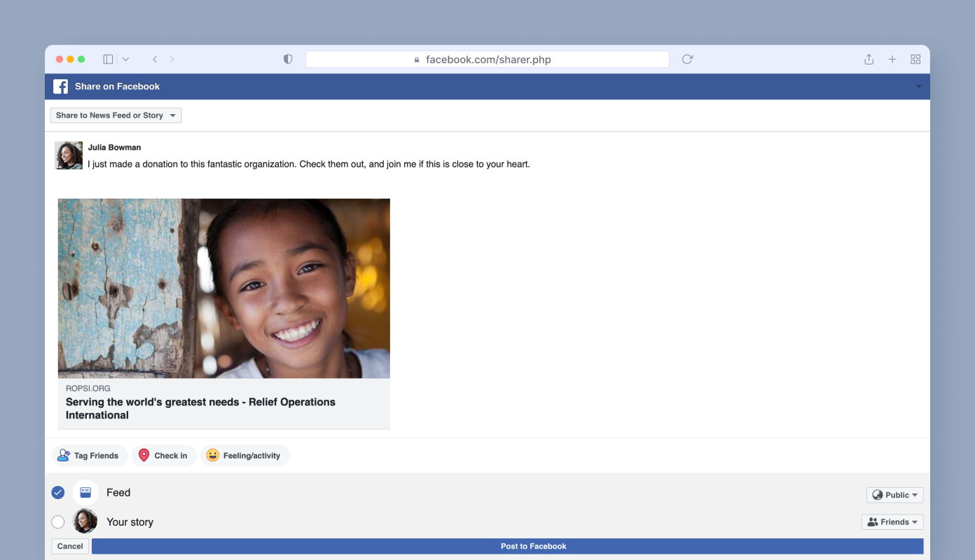The image size is (975, 560).
Task: Click the Safari sidebar toggle icon
Action: click(x=108, y=59)
